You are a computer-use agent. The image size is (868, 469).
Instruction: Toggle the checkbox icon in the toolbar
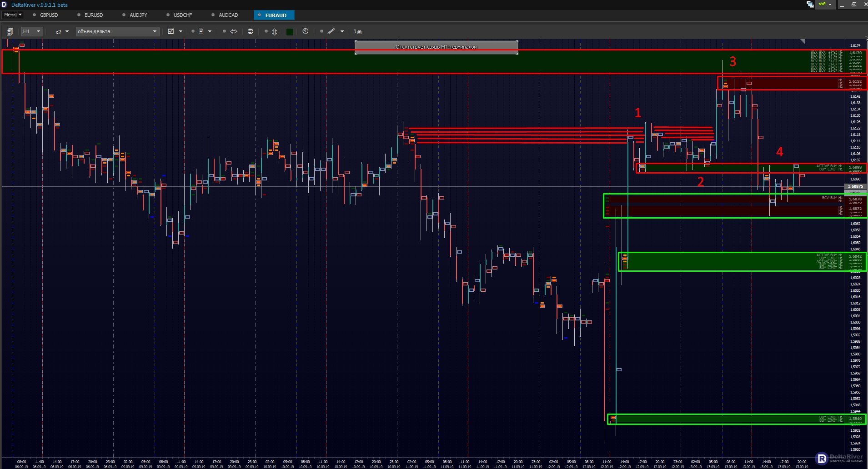tap(171, 31)
